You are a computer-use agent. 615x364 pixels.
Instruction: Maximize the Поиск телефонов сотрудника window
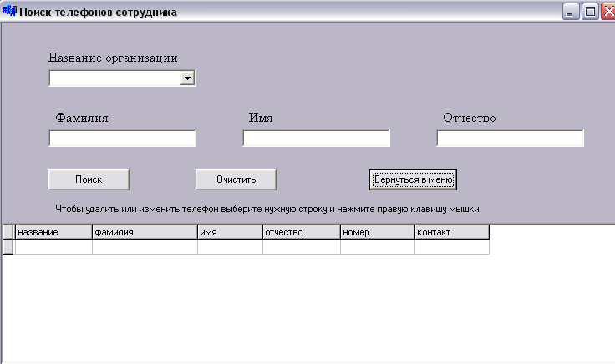click(x=590, y=12)
